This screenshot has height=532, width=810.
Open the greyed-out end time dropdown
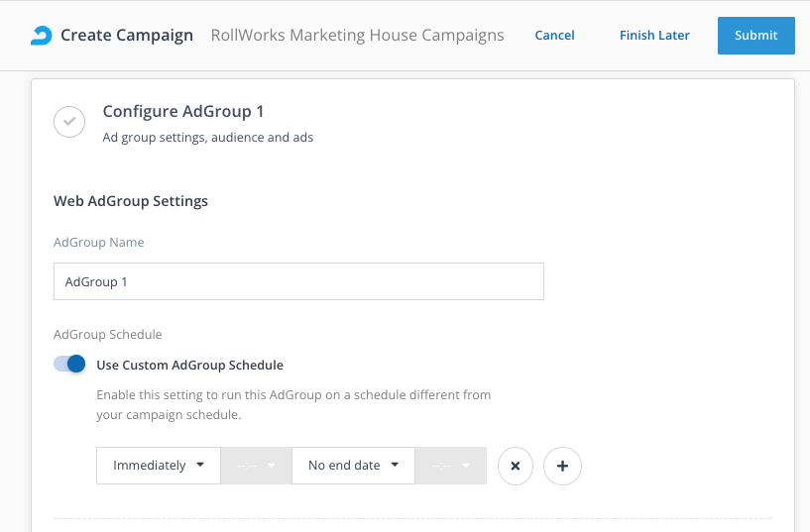pyautogui.click(x=450, y=466)
